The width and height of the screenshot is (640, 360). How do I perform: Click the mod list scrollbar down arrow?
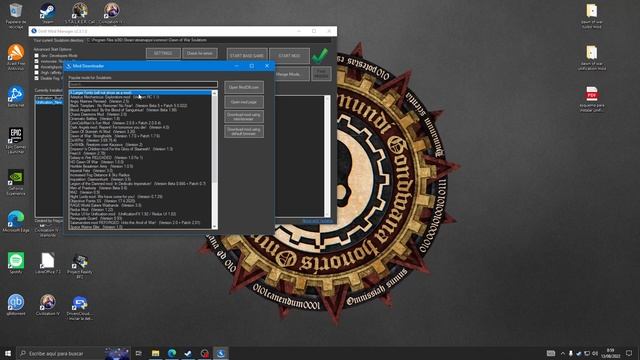click(x=214, y=226)
